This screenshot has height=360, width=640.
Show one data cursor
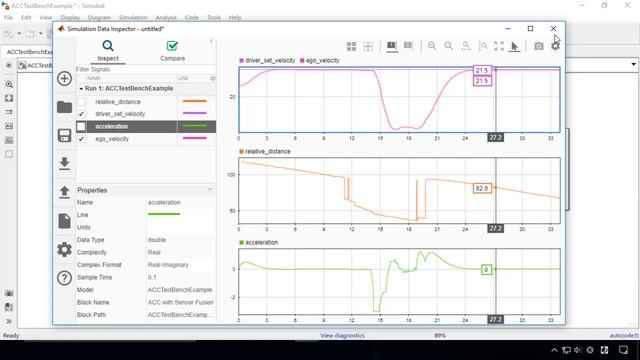click(x=391, y=46)
